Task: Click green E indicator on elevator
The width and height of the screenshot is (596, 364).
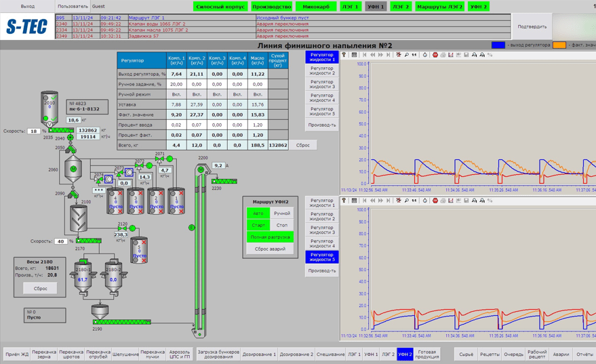Action: click(192, 228)
